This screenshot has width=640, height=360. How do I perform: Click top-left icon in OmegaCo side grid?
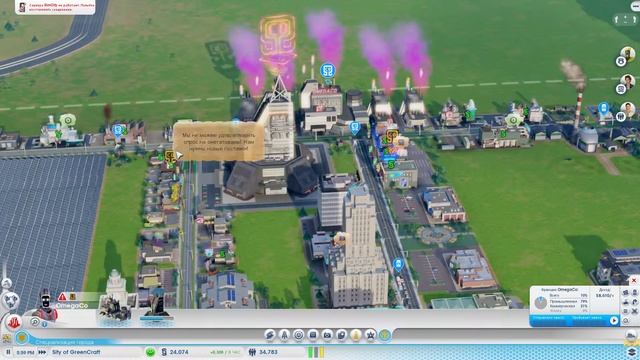click(626, 293)
